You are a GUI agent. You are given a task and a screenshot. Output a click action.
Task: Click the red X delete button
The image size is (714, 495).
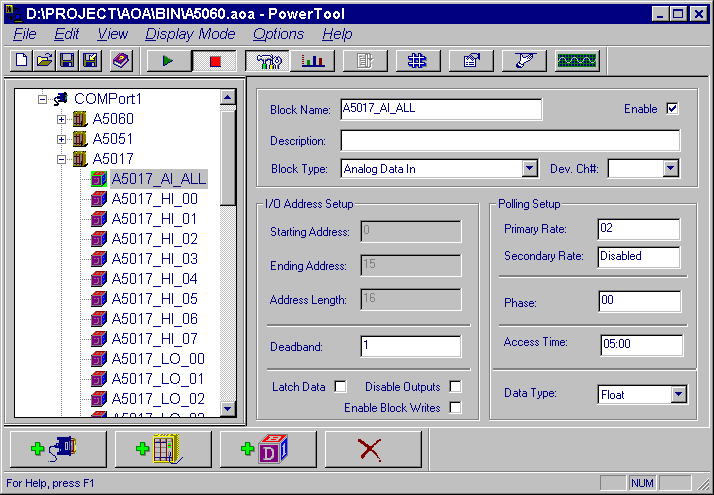coord(372,449)
